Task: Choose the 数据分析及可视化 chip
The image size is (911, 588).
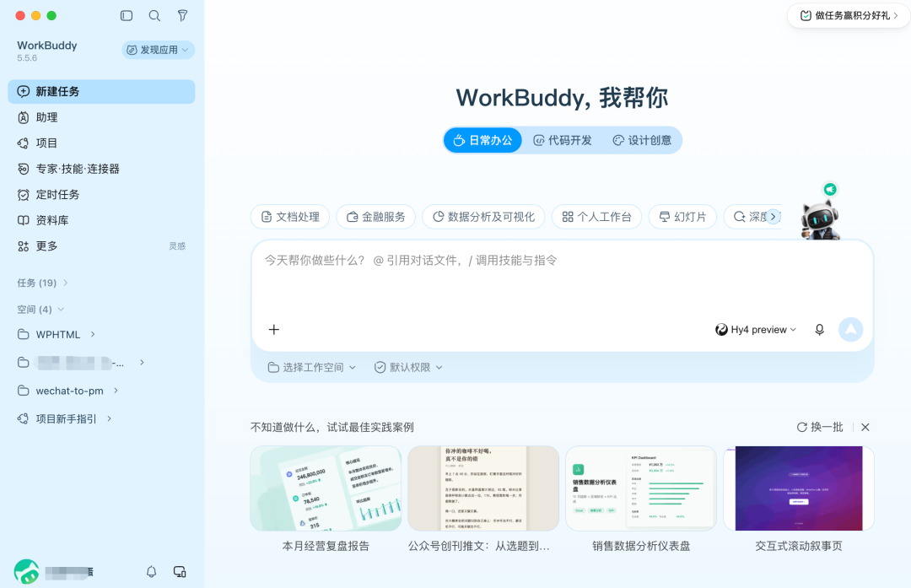Action: [x=483, y=217]
